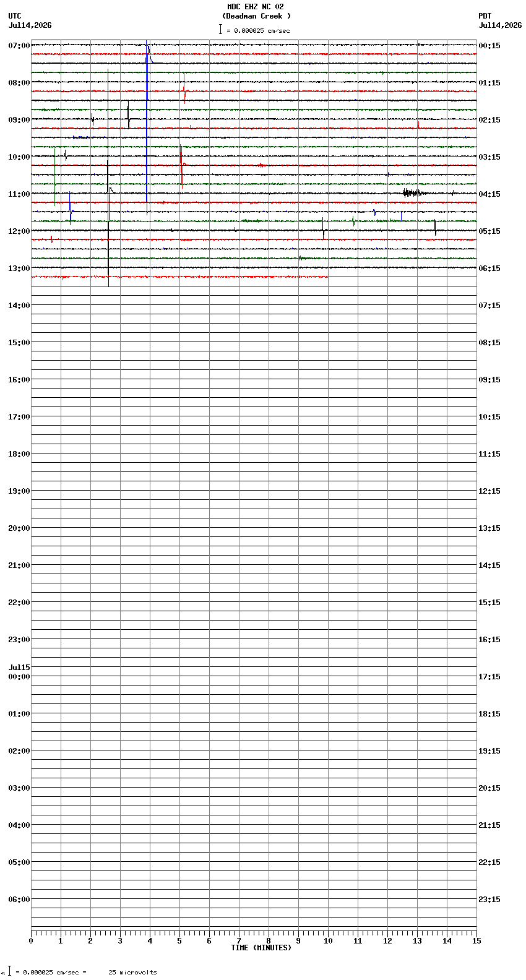526x980 pixels.
Task: Click the 06:00 UTC row label
Action: click(19, 900)
